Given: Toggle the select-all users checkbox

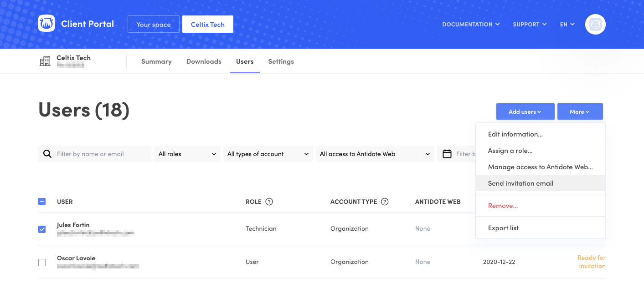Looking at the screenshot, I should (x=42, y=202).
